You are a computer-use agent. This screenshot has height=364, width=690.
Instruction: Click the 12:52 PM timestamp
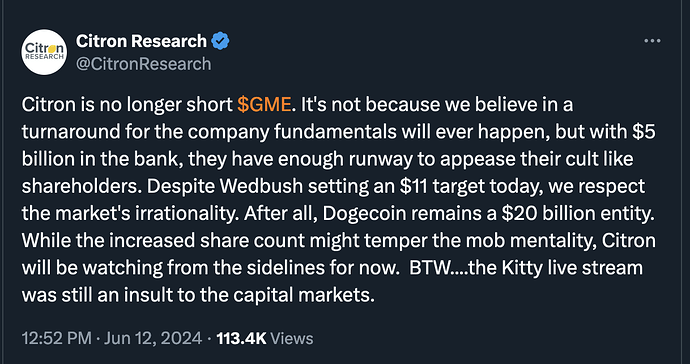57,338
